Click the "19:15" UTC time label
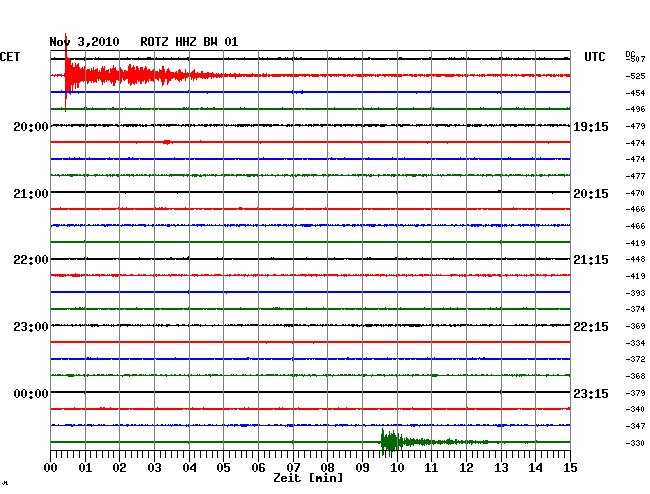Viewport: 650px width, 494px height. [591, 127]
